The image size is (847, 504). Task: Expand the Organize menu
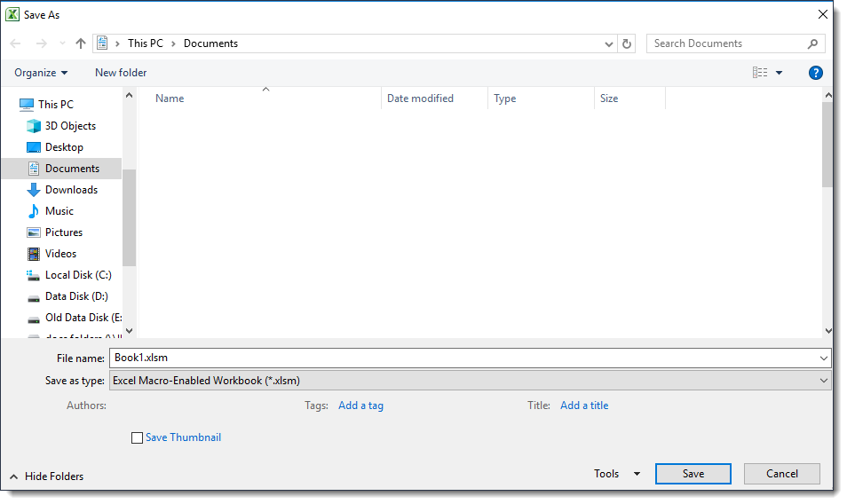pyautogui.click(x=41, y=73)
